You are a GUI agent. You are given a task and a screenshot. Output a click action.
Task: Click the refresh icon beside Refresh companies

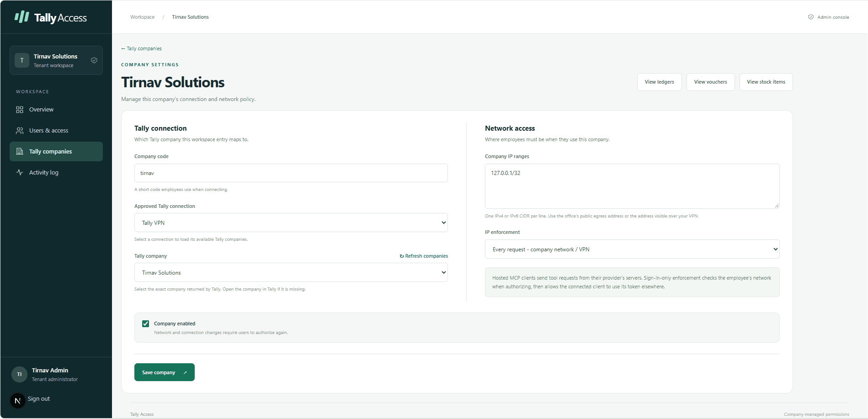click(402, 256)
